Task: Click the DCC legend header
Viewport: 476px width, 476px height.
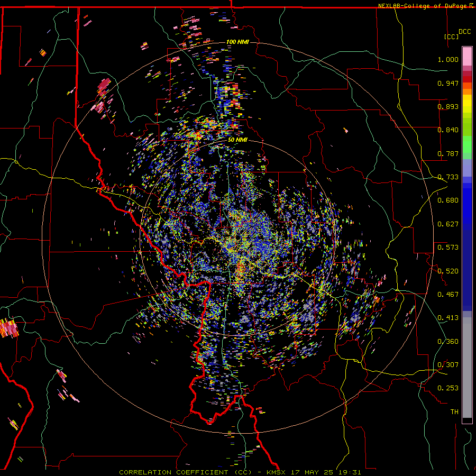Action: (464, 32)
